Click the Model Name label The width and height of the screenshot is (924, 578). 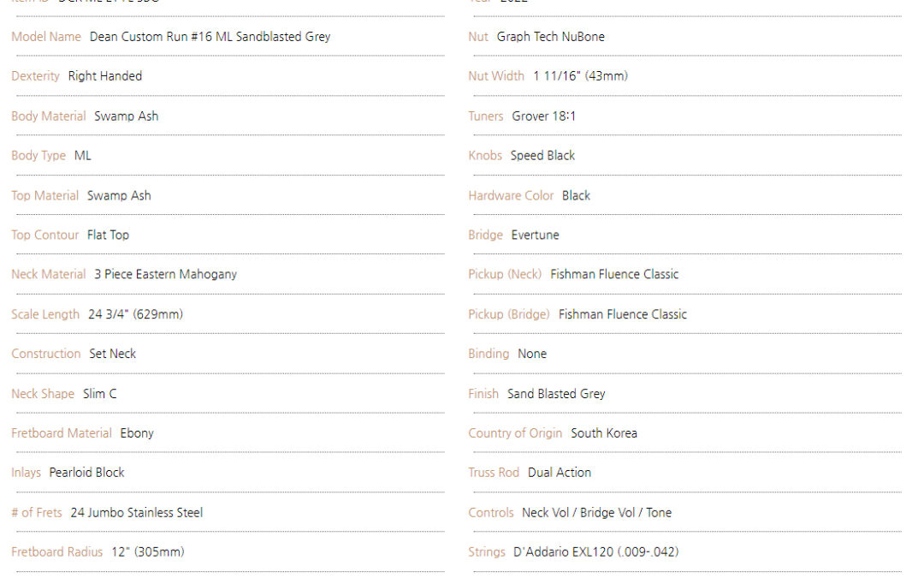tap(46, 37)
